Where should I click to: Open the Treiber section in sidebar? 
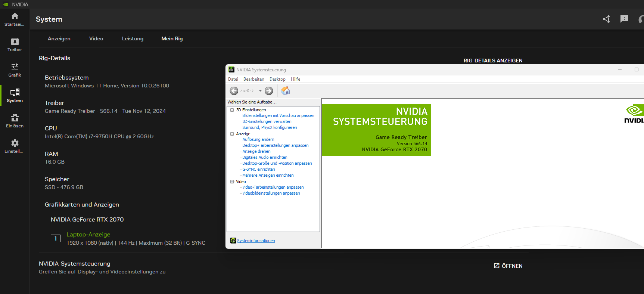(15, 44)
